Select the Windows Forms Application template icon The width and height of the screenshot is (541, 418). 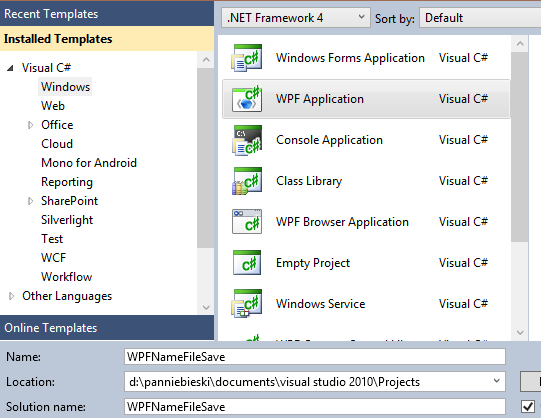click(247, 58)
